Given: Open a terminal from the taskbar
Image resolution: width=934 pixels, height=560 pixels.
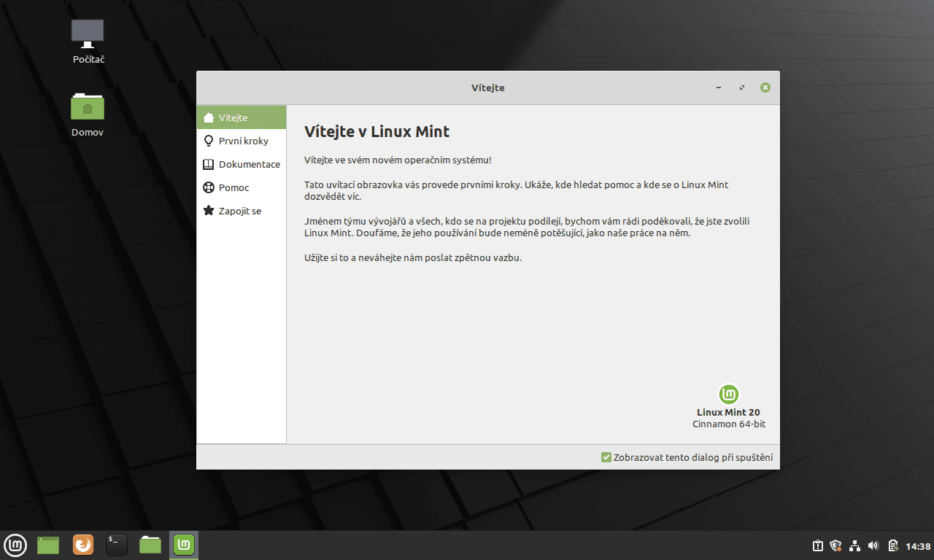Looking at the screenshot, I should tap(116, 545).
